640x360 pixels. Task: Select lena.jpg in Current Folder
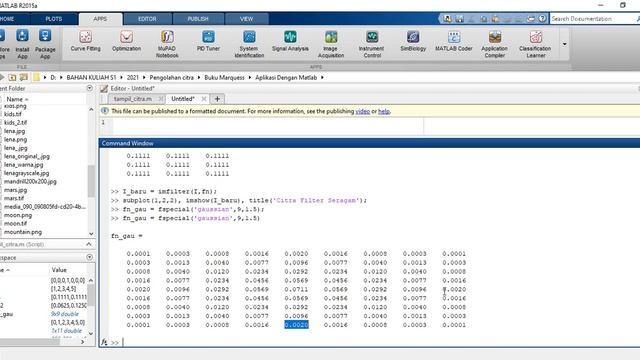pos(15,131)
